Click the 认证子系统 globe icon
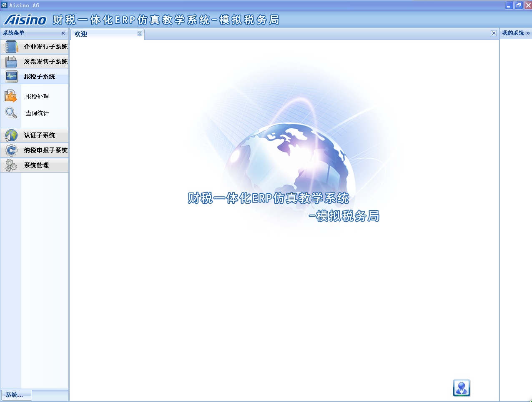 pos(11,135)
